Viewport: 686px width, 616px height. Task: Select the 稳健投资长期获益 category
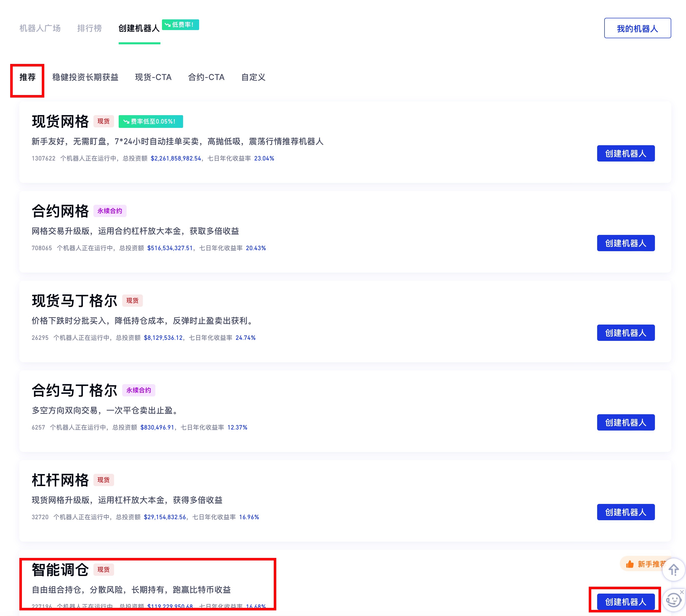pyautogui.click(x=85, y=77)
